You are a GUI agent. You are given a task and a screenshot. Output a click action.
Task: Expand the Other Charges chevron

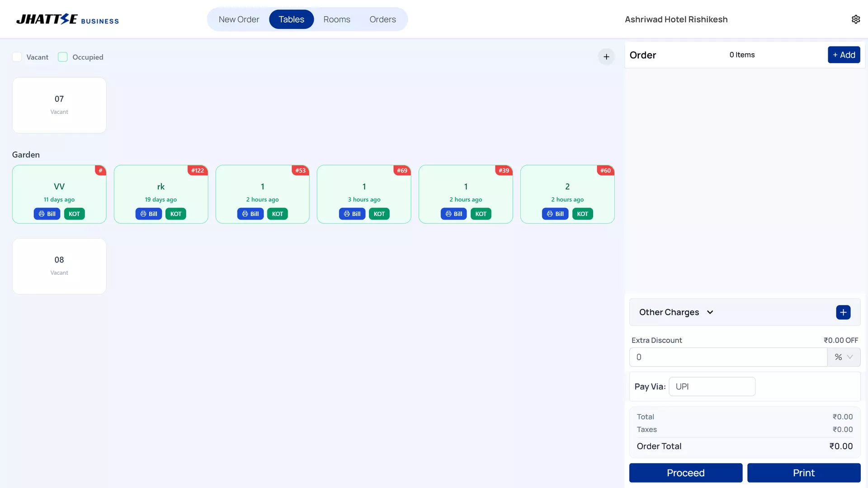710,312
